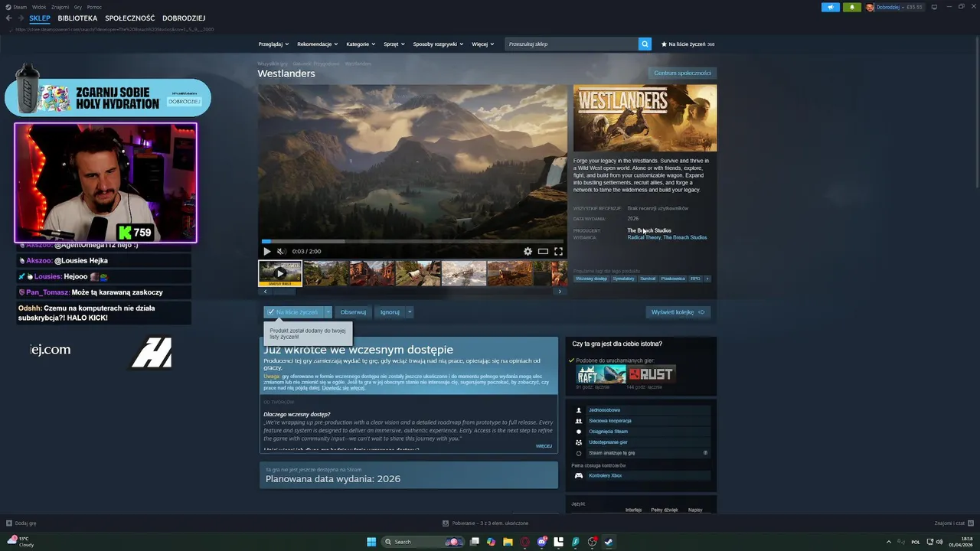Screen dimensions: 980x551
Task: Open Centrum społeczności
Action: [x=682, y=73]
